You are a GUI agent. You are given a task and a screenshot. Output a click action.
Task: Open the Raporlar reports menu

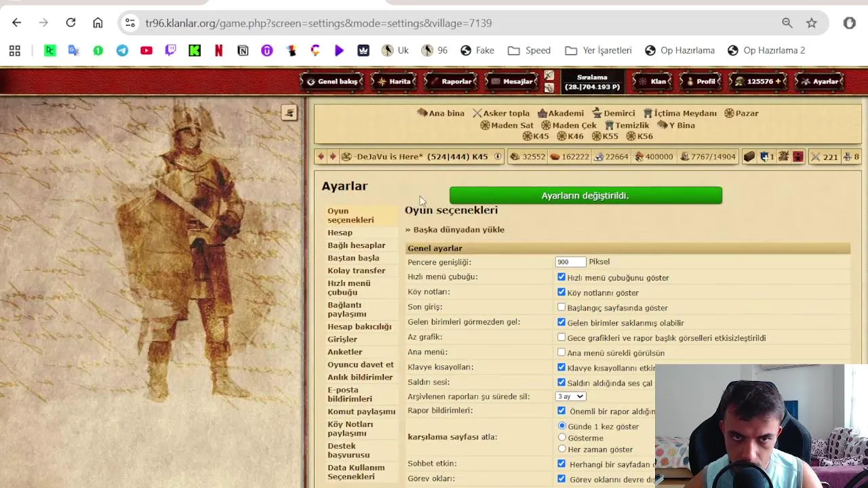click(450, 81)
